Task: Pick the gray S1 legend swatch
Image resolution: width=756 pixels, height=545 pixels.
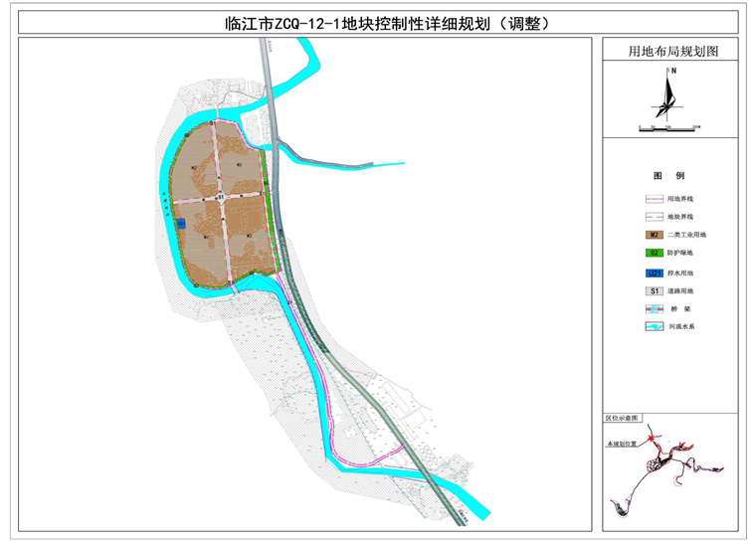Action: [654, 290]
